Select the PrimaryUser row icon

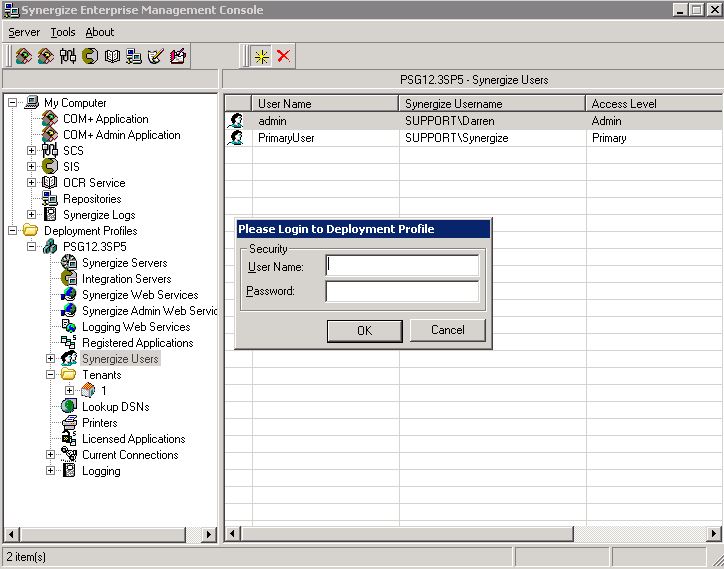point(237,138)
